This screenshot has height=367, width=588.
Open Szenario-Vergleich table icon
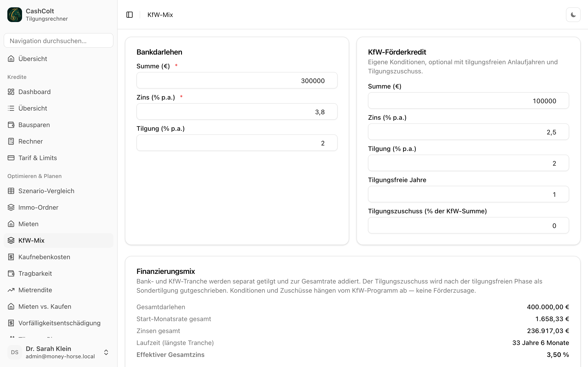(x=11, y=191)
